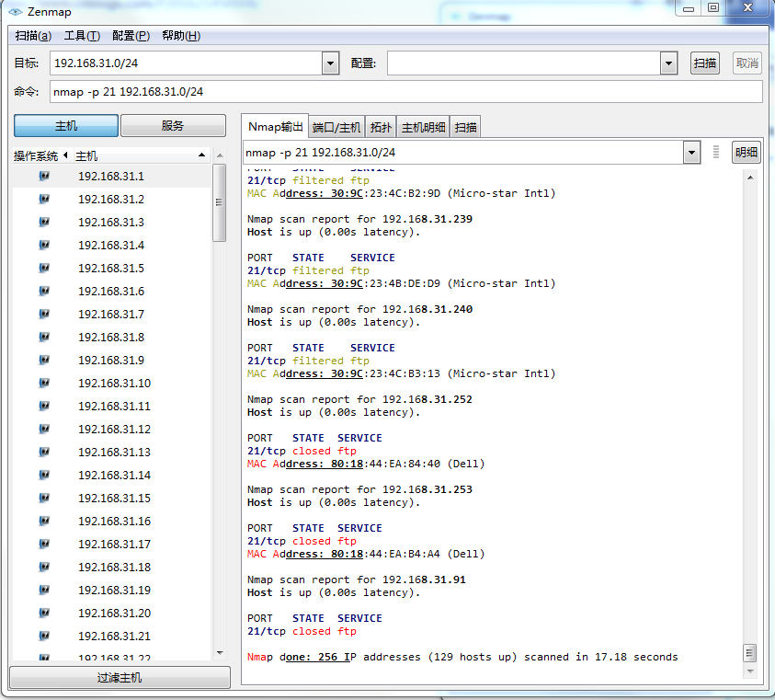
Task: Click the Zenmap eye icon in title bar
Action: [x=16, y=11]
